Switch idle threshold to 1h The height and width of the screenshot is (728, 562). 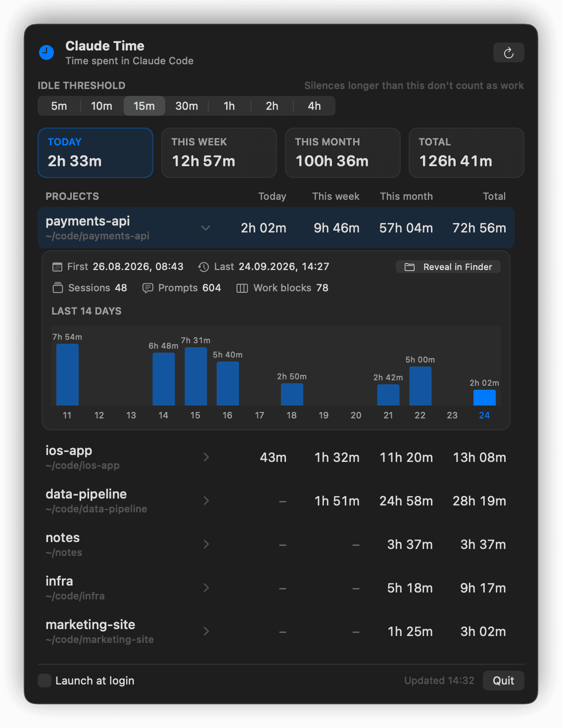tap(229, 106)
